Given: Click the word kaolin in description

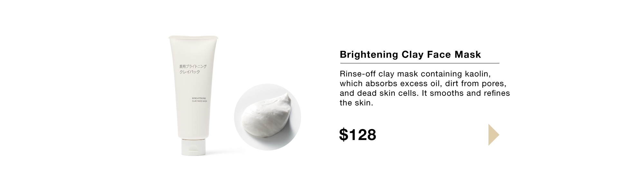Looking at the screenshot, I should pyautogui.click(x=478, y=74).
